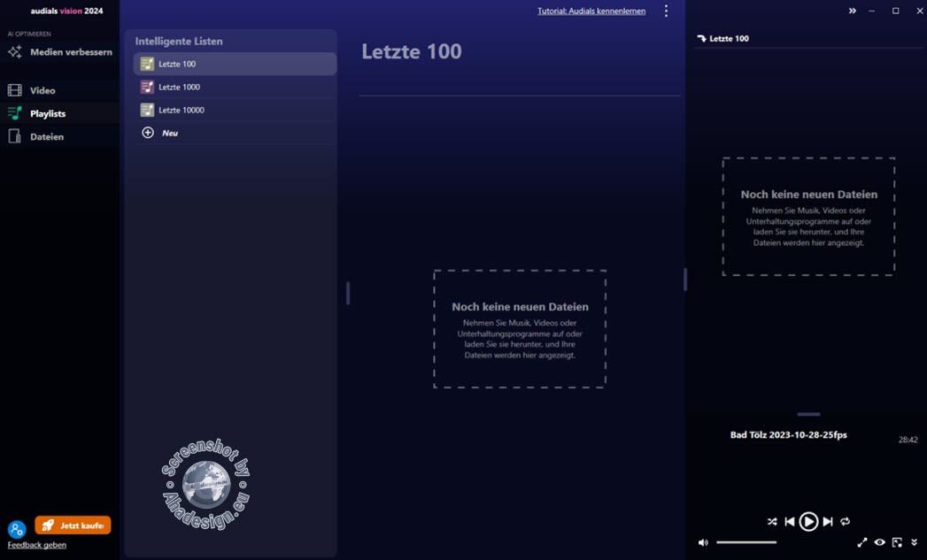Click the Bad Tölz 2023-10-28-25fps track title
927x560 pixels.
[788, 434]
